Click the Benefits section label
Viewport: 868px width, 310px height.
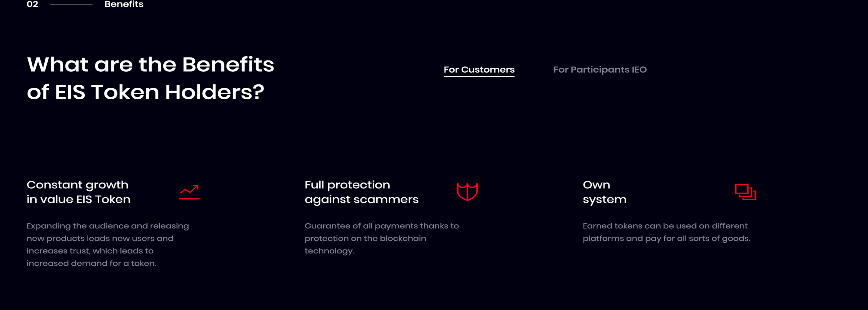tap(124, 4)
